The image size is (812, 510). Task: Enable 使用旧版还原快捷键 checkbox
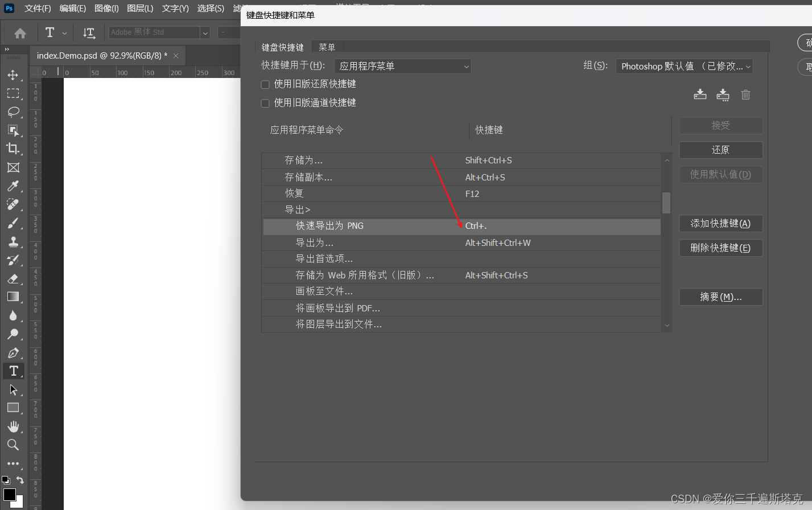pyautogui.click(x=265, y=84)
